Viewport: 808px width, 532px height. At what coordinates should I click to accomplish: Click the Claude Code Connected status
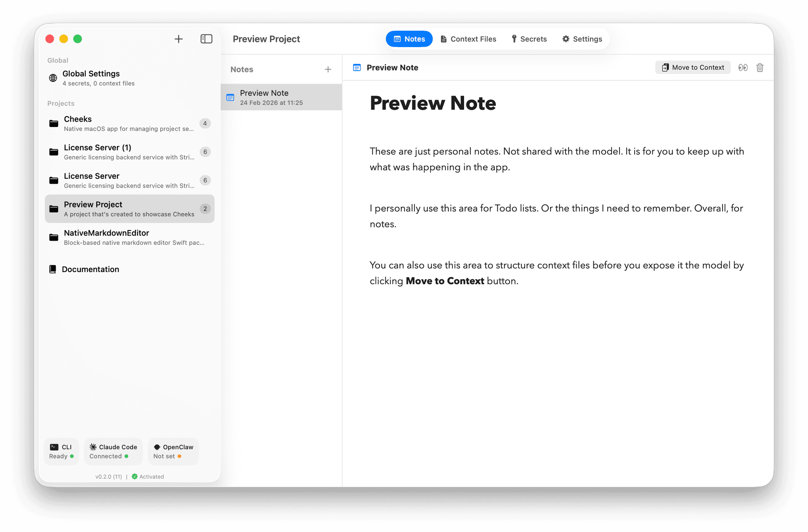tap(113, 452)
